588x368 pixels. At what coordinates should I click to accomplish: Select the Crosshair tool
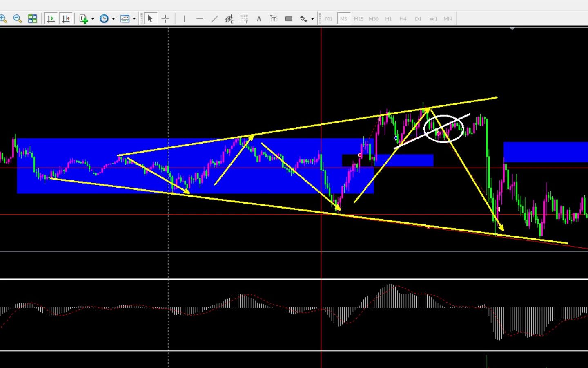click(x=165, y=18)
